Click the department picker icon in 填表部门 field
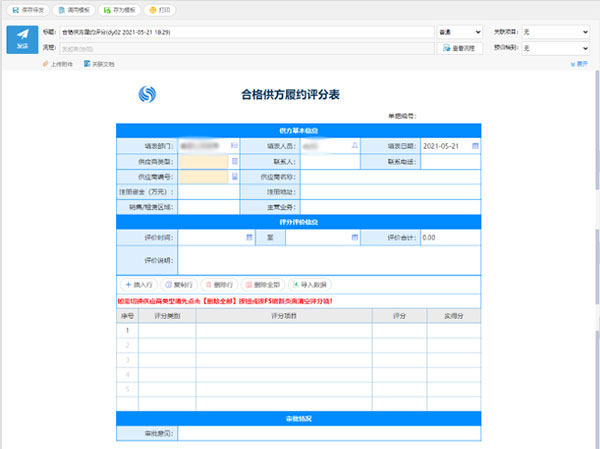Viewport: 600px width, 449px height. [x=234, y=145]
